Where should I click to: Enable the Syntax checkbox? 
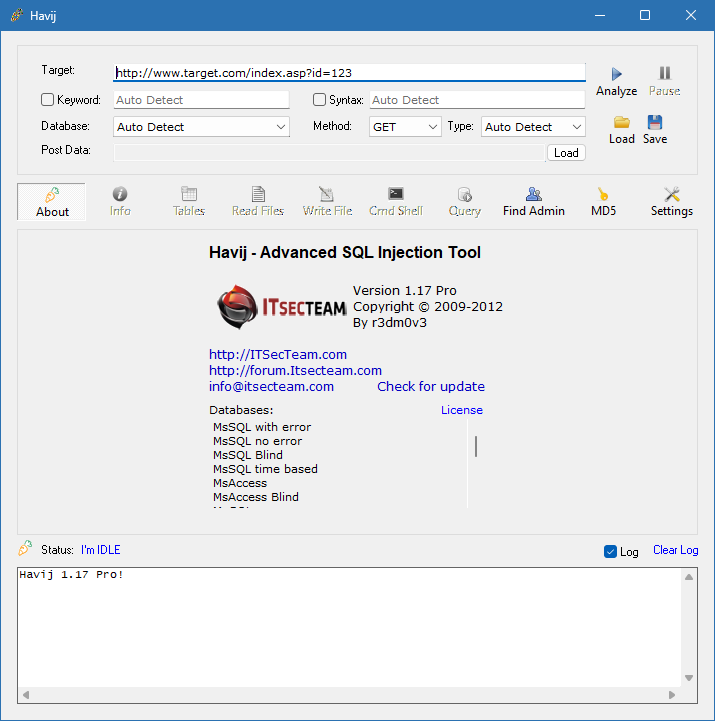coord(319,100)
